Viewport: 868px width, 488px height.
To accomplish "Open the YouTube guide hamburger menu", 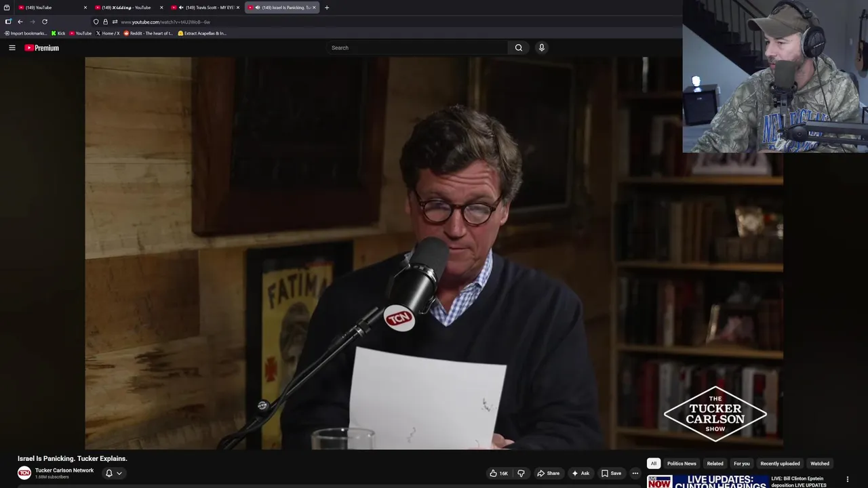I will [12, 47].
